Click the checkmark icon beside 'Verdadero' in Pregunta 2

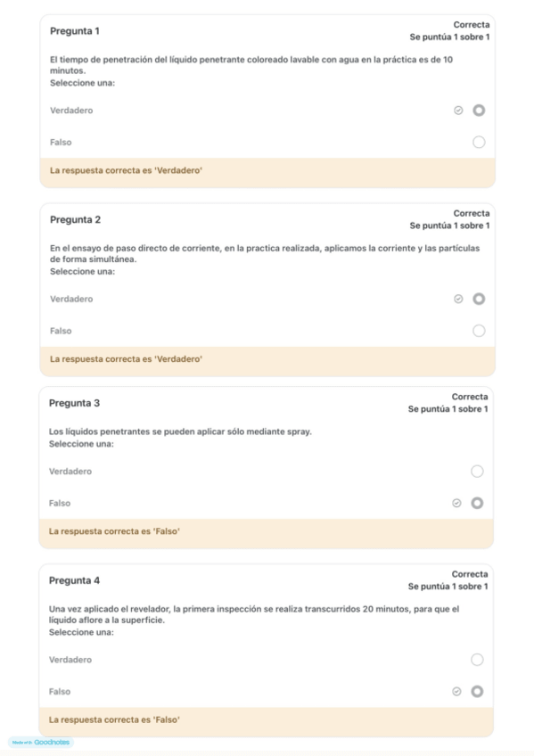tap(460, 299)
